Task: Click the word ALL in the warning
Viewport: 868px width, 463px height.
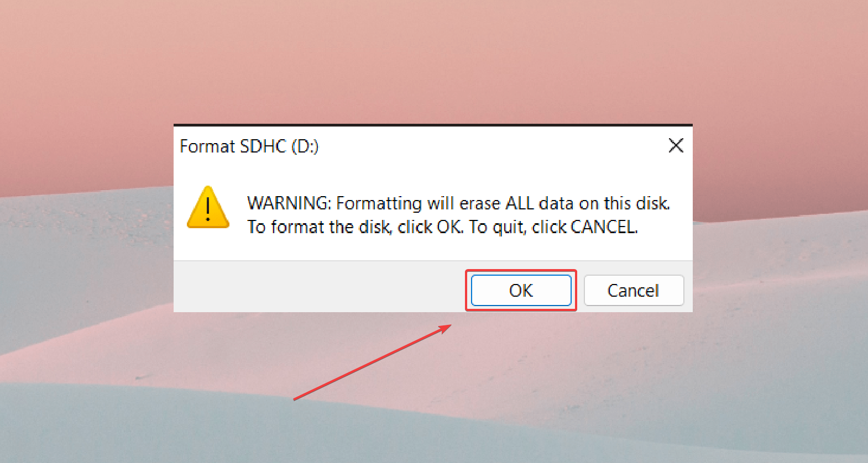Action: click(520, 203)
